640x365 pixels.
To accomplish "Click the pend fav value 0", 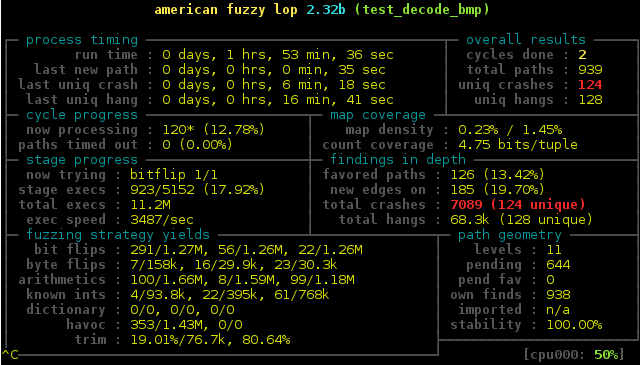I will click(551, 280).
